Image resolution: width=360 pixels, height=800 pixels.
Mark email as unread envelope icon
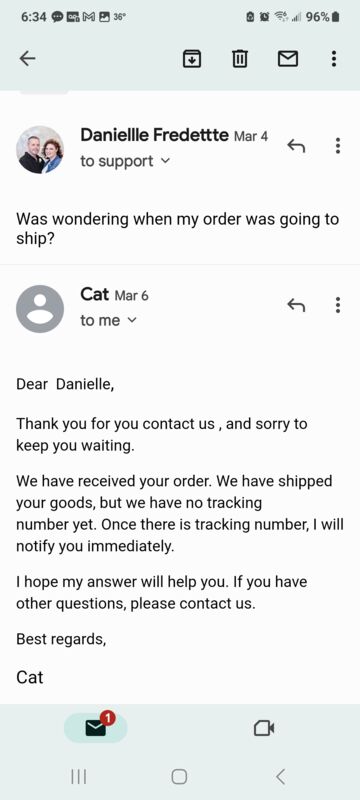point(288,60)
